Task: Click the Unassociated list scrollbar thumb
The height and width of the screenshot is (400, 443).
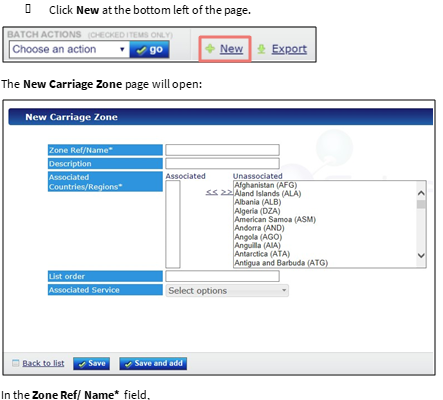Action: click(421, 204)
